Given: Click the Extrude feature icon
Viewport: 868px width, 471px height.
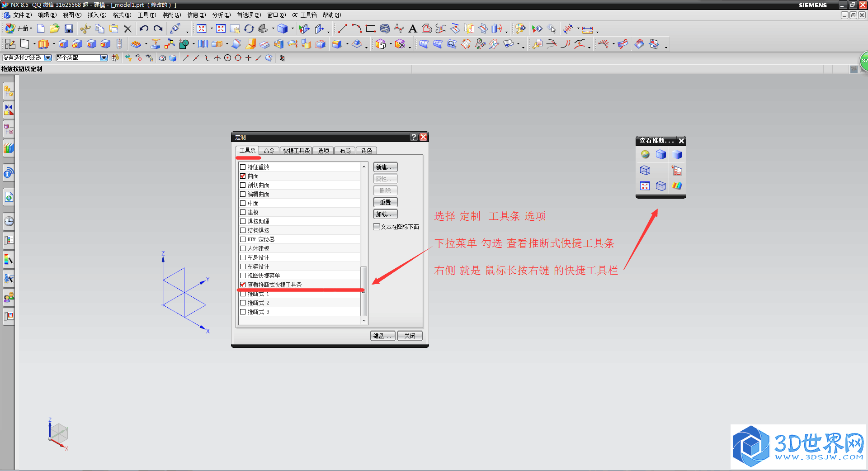Looking at the screenshot, I should 43,44.
